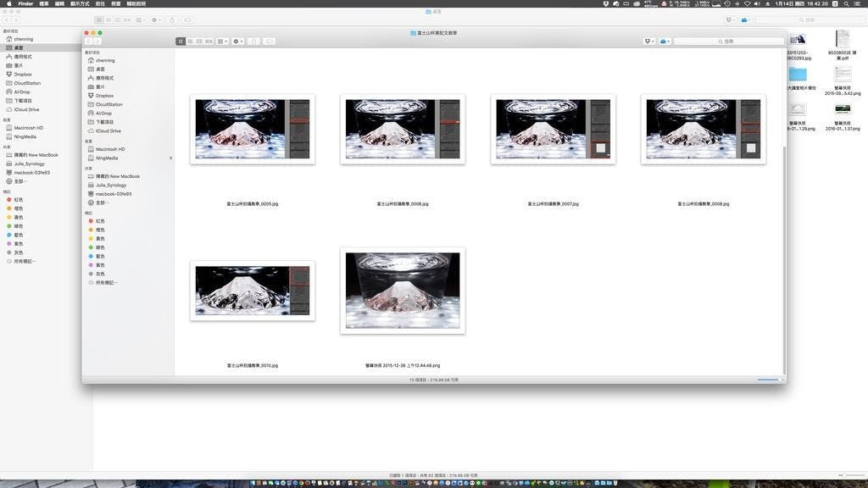The width and height of the screenshot is (868, 488).
Task: Eject NingMedia in front window sidebar
Action: pos(170,158)
